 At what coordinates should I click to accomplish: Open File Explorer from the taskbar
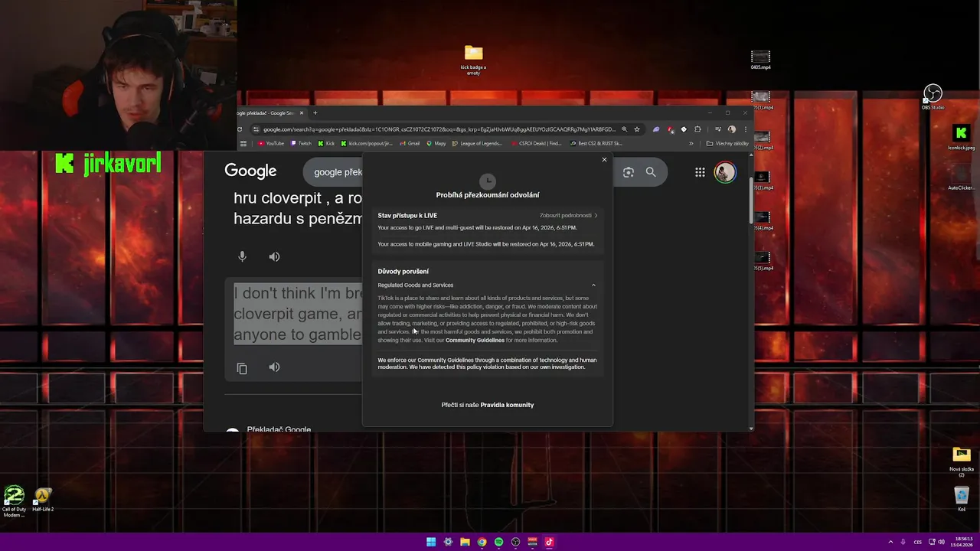coord(465,542)
